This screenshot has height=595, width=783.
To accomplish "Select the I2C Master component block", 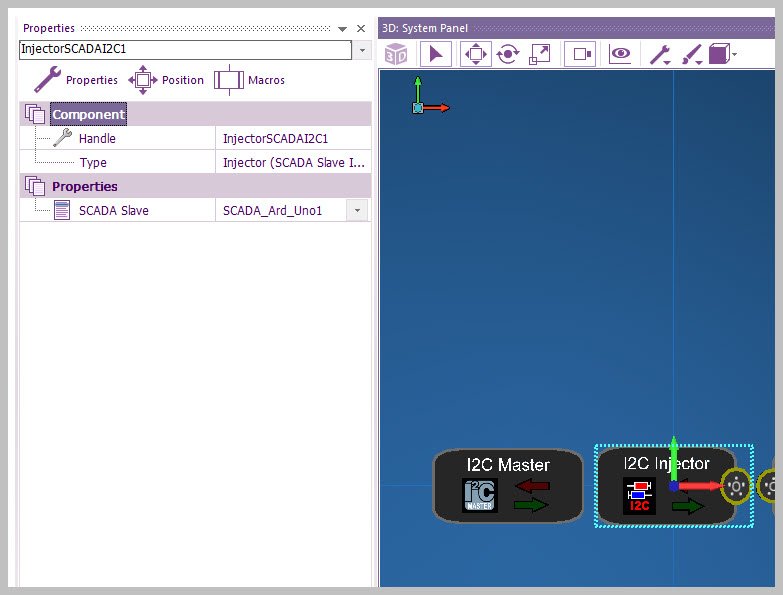I will 507,486.
